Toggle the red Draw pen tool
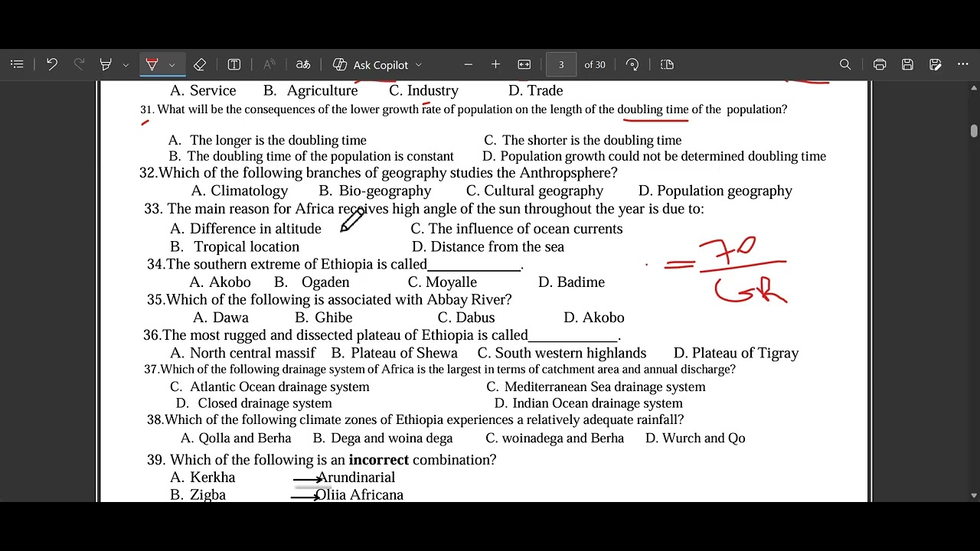The height and width of the screenshot is (551, 980). click(152, 65)
